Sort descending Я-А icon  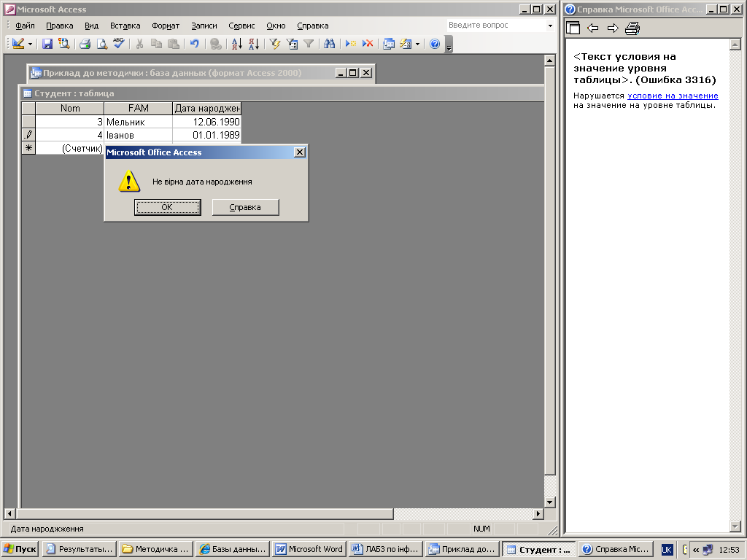coord(254,44)
